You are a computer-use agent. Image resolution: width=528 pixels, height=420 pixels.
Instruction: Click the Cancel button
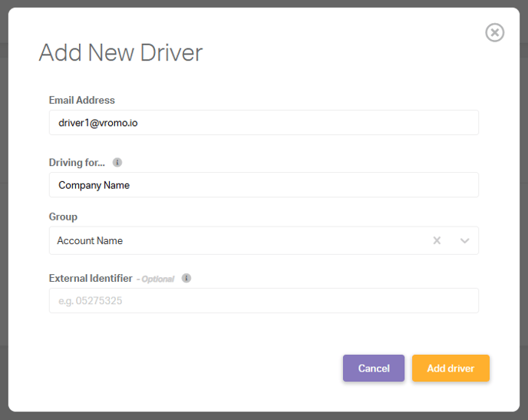pos(374,368)
